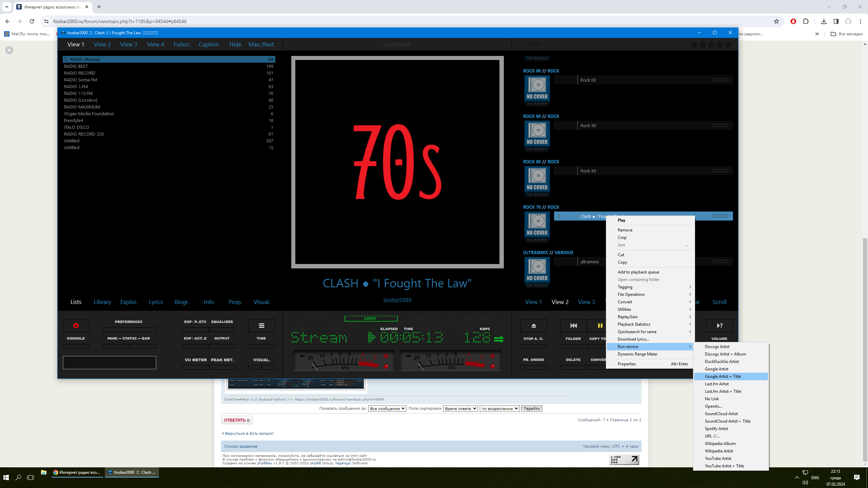Open the 'Время ответа' sort dropdown
Image resolution: width=868 pixels, height=488 pixels.
coord(460,409)
